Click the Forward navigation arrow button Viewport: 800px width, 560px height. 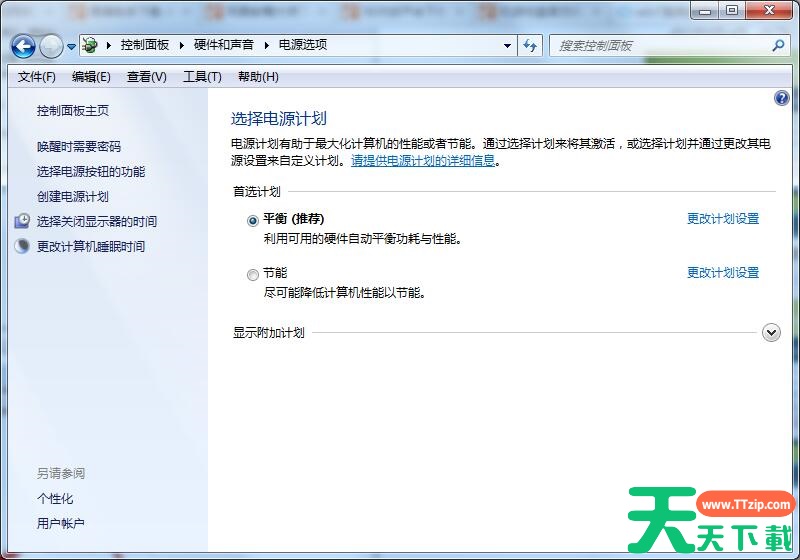coord(51,46)
